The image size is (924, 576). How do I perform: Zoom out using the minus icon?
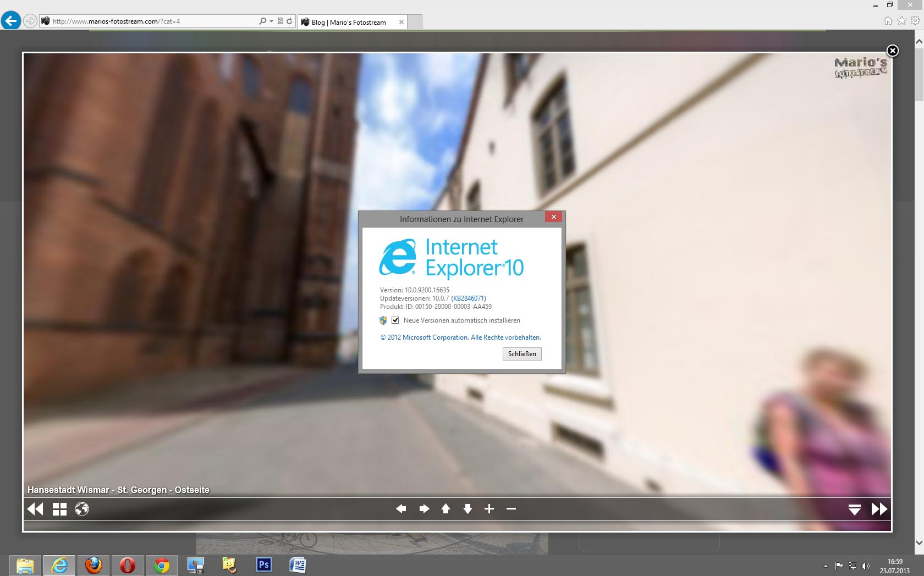tap(511, 509)
